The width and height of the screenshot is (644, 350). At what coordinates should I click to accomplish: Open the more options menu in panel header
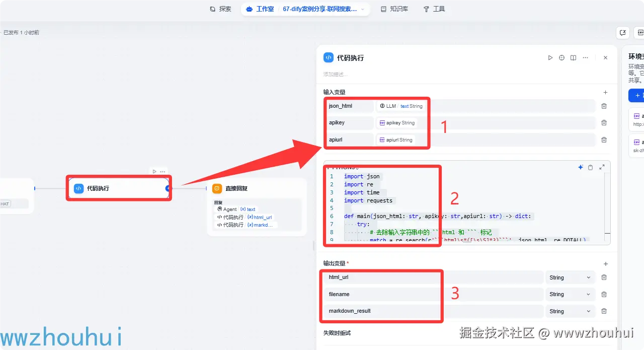pos(585,58)
